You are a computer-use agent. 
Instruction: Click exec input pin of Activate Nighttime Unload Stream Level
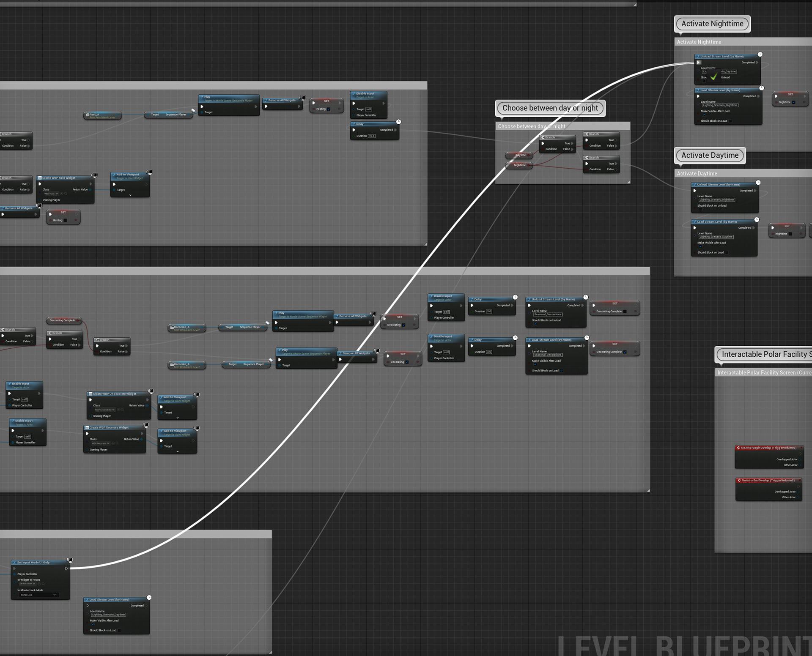coord(699,63)
